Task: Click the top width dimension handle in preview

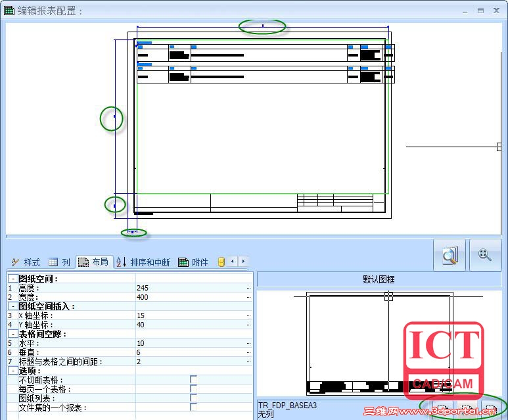Action: [x=263, y=25]
